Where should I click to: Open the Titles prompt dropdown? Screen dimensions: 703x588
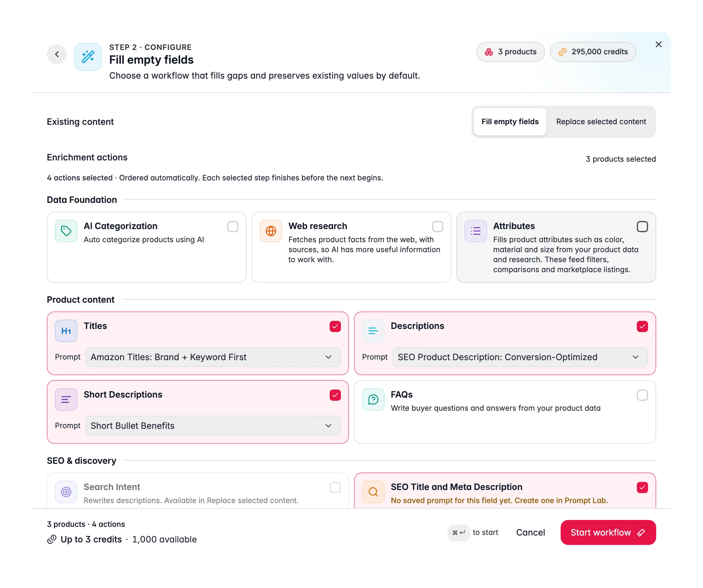(x=213, y=357)
